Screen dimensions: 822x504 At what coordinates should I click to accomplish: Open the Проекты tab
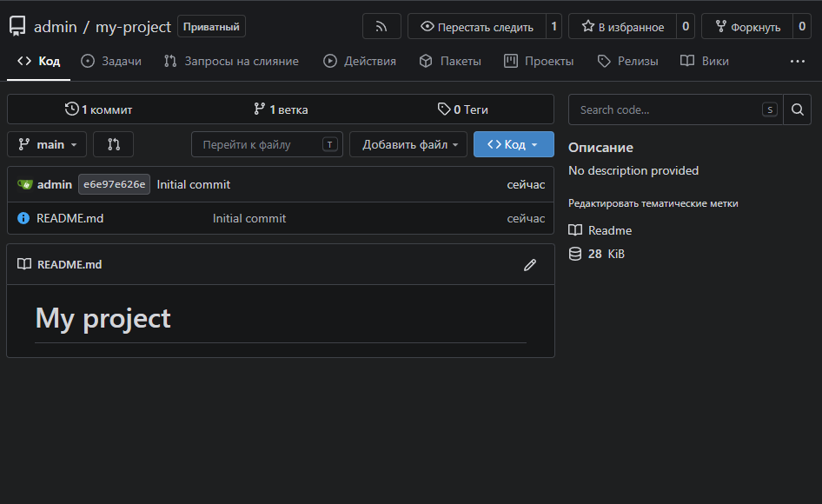[539, 62]
